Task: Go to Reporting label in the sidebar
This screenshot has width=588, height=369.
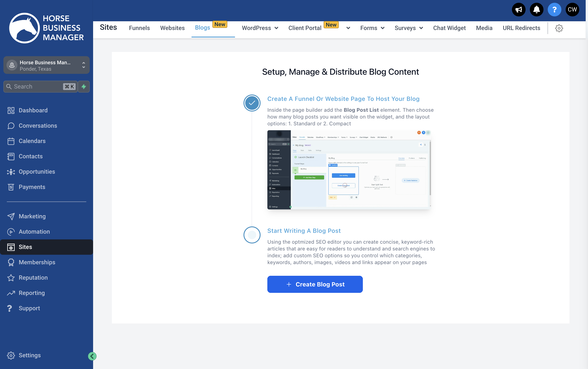Action: [x=32, y=293]
